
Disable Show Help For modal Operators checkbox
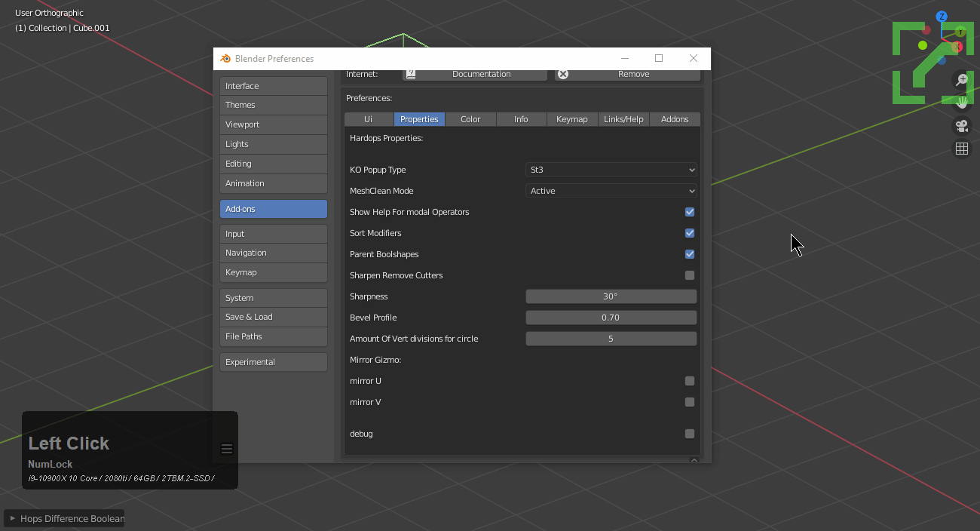689,212
